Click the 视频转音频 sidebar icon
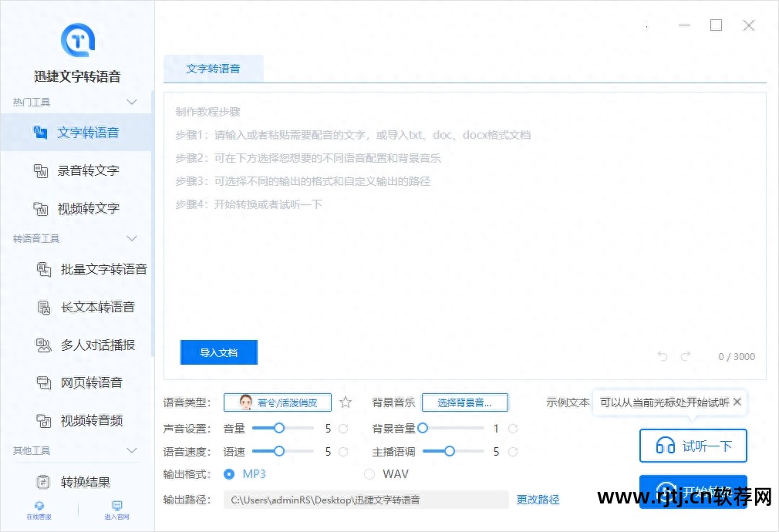This screenshot has height=532, width=779. point(44,421)
